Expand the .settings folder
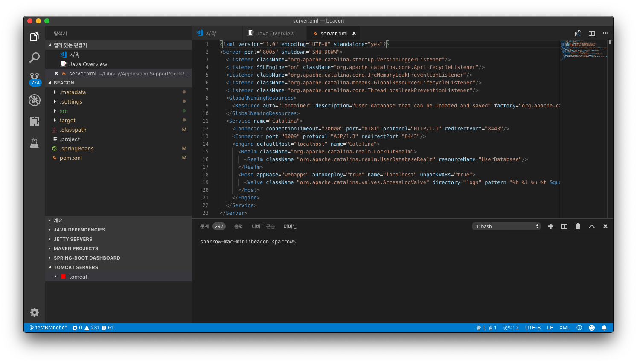 pos(55,101)
